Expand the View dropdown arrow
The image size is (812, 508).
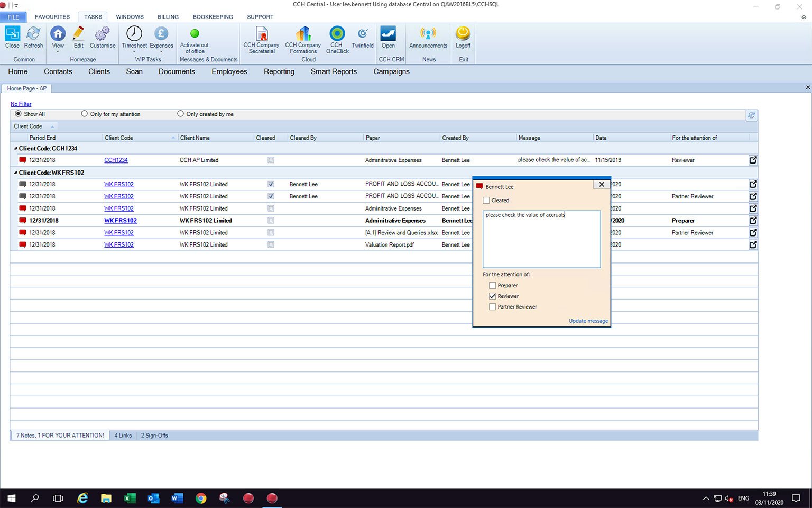[58, 52]
